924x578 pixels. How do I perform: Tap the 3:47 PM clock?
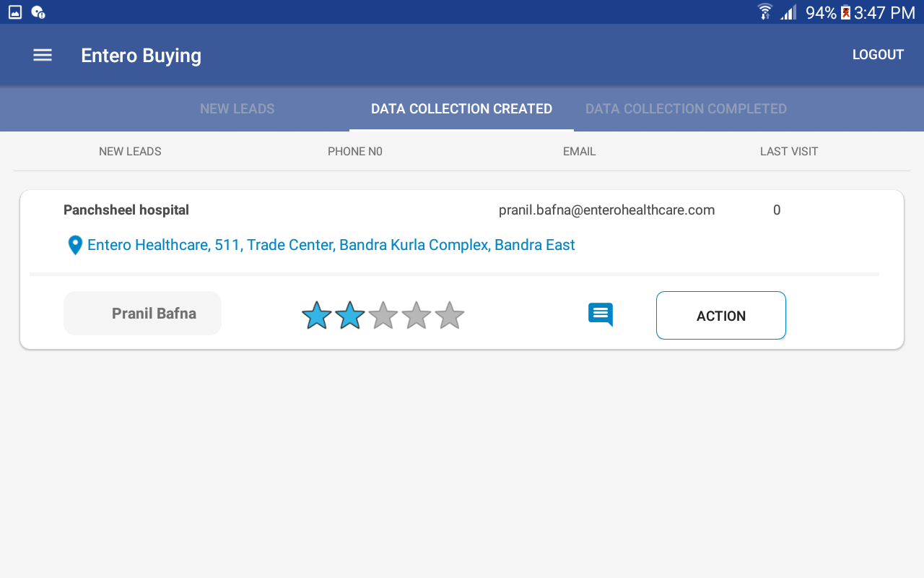(884, 12)
